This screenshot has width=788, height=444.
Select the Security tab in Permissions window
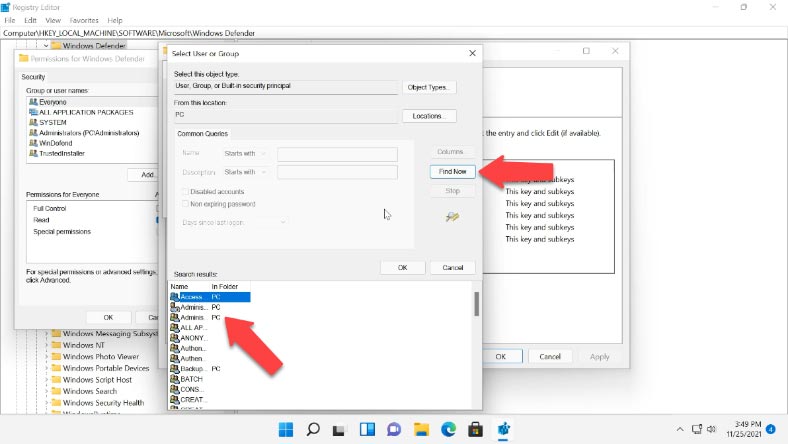[x=33, y=77]
